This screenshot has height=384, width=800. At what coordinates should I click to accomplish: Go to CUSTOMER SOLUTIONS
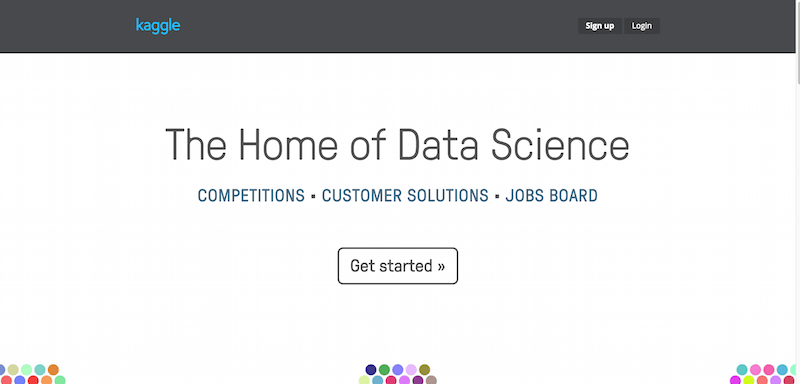(x=405, y=195)
